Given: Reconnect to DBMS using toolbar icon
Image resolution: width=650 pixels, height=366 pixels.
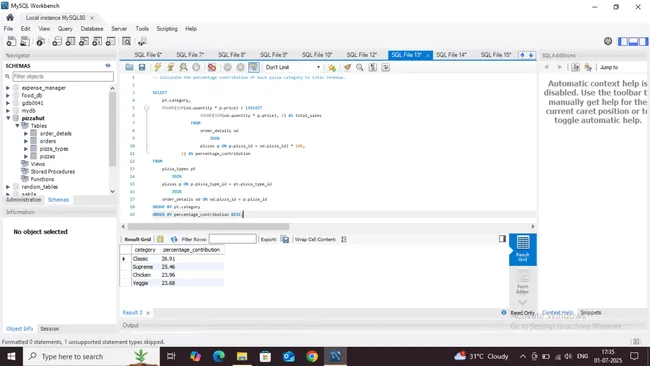Looking at the screenshot, I should tap(142, 41).
